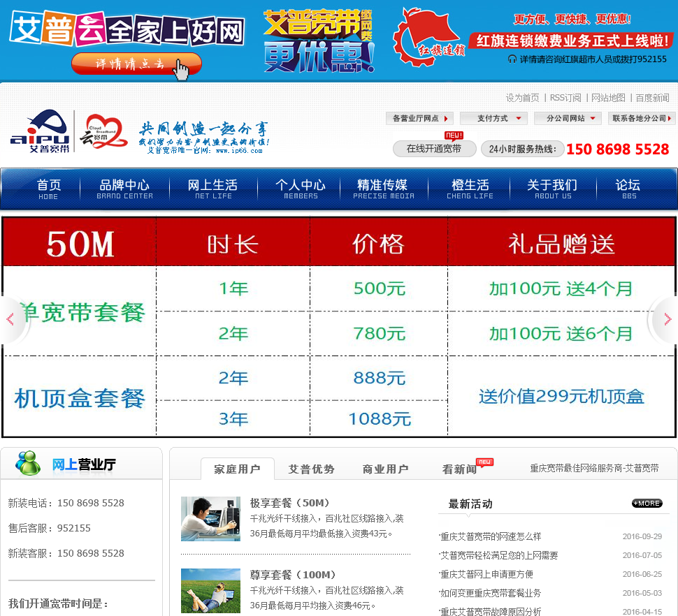Open 分公司网站 dropdown
This screenshot has height=616, width=678.
tap(568, 118)
